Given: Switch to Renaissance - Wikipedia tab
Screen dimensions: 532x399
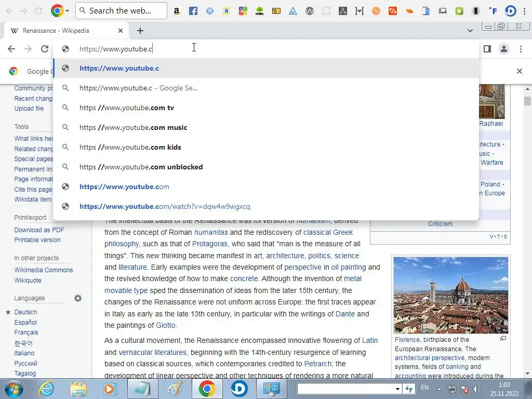Looking at the screenshot, I should pyautogui.click(x=66, y=31).
